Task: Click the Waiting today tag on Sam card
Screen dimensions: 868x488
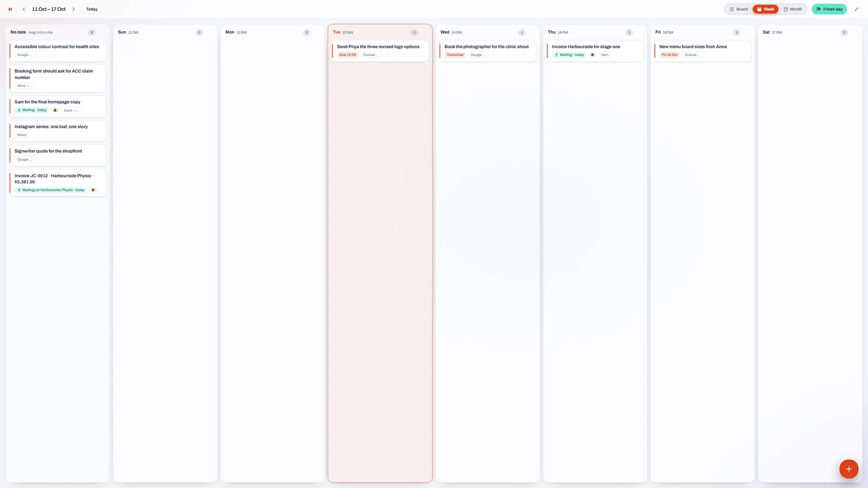Action: coord(32,110)
